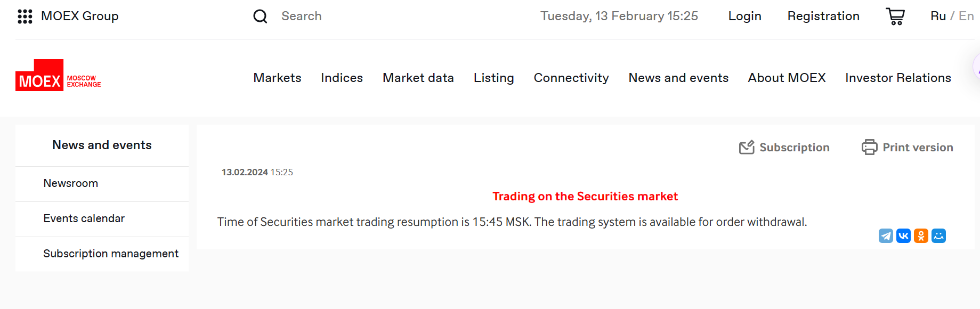The width and height of the screenshot is (980, 309).
Task: Switch the site language to Ru
Action: (x=938, y=16)
